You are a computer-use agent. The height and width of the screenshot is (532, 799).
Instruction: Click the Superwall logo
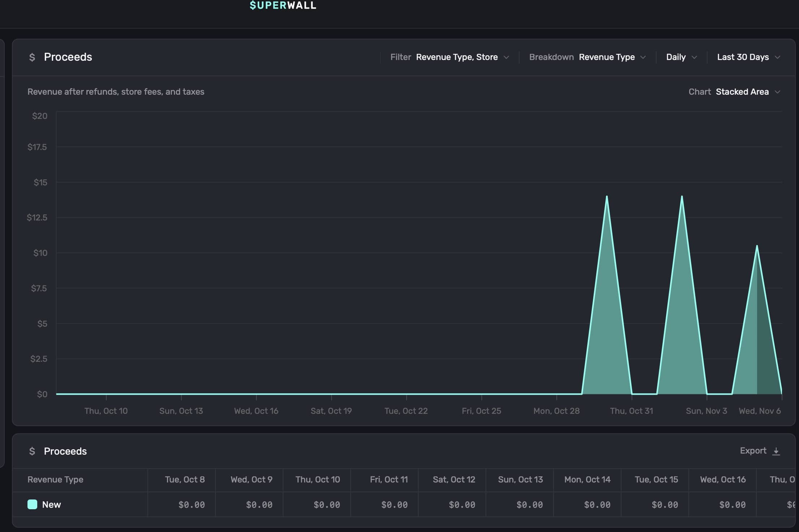(283, 5)
